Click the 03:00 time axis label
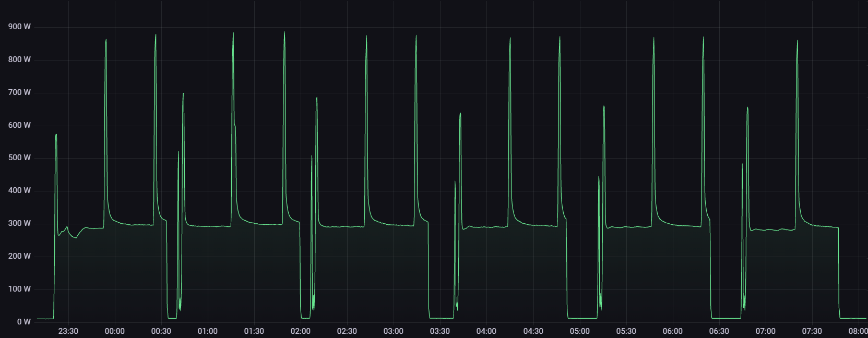The image size is (868, 338). 393,331
